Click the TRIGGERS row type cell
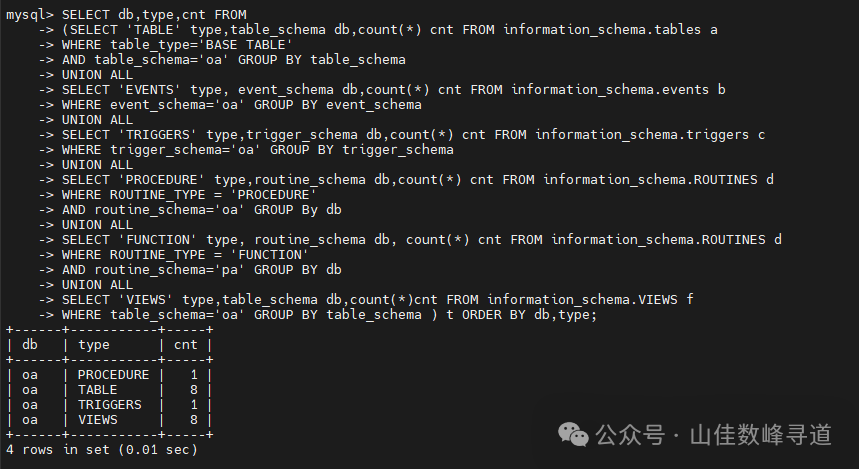Viewport: 859px width, 469px height. (109, 405)
